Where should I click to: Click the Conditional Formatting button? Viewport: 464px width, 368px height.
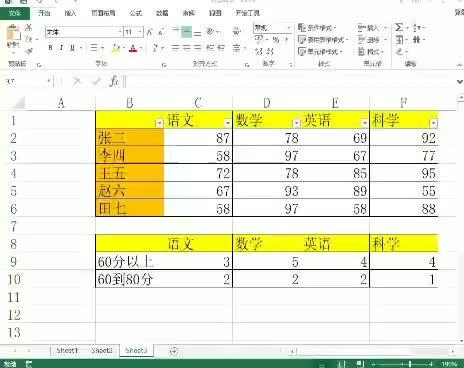tap(317, 28)
